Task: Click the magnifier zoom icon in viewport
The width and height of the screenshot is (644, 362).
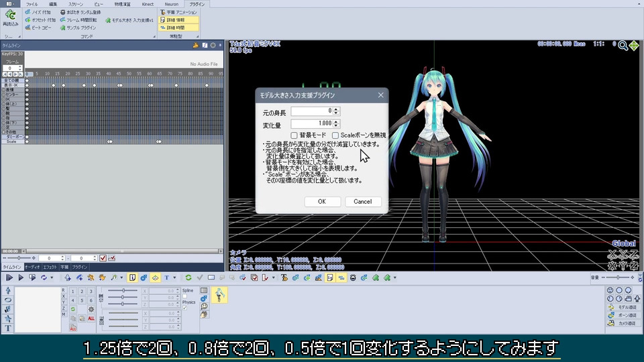Action: pos(623,46)
